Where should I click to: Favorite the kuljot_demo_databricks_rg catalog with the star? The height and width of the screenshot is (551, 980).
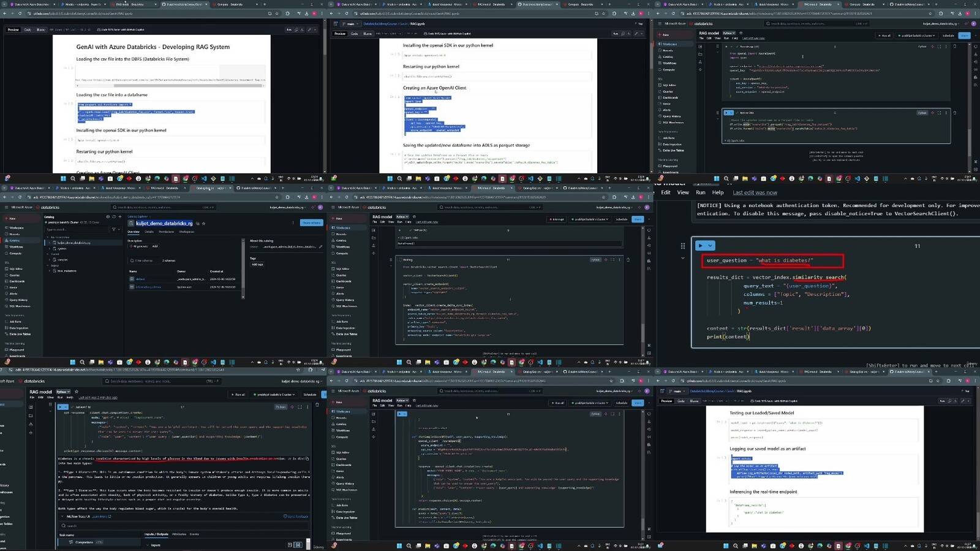pyautogui.click(x=203, y=224)
